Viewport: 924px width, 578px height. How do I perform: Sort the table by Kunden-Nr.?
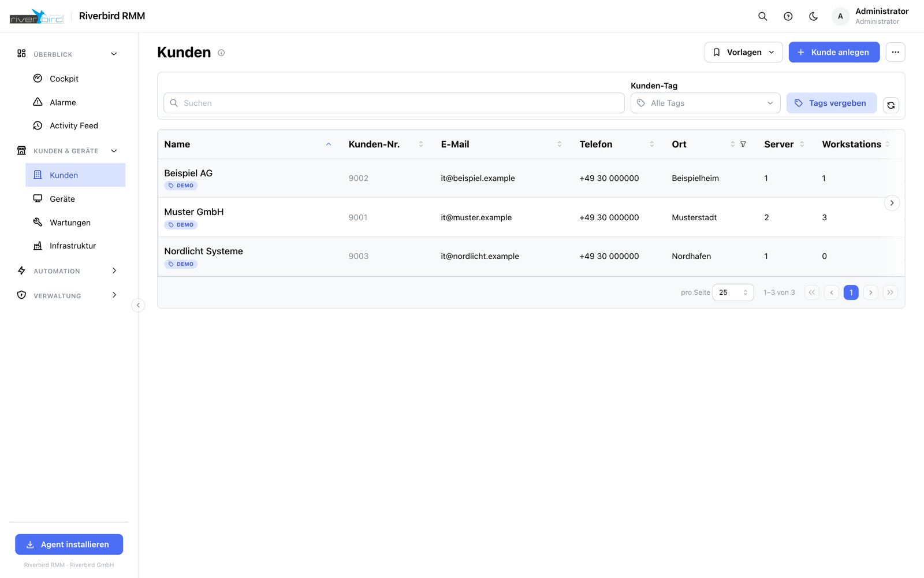421,144
